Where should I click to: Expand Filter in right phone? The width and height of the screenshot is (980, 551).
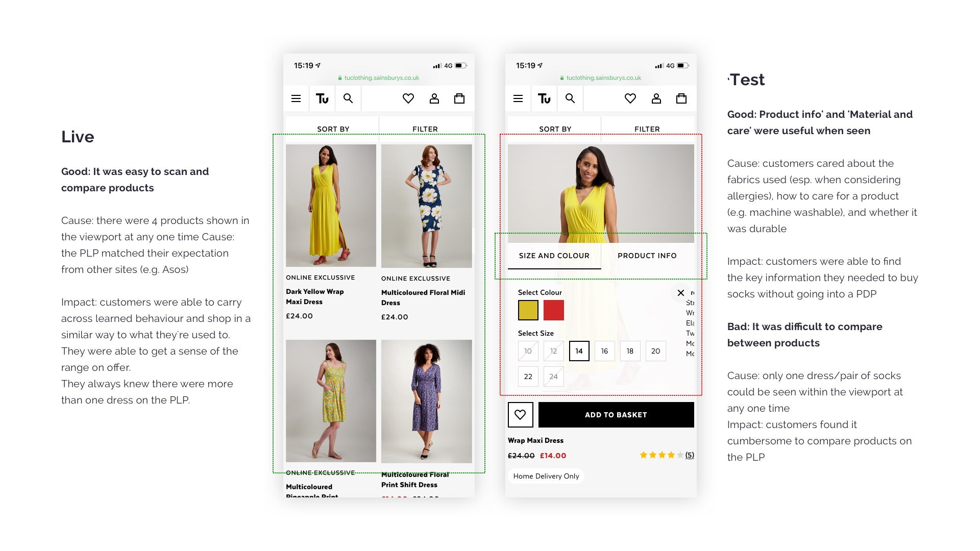click(x=647, y=129)
